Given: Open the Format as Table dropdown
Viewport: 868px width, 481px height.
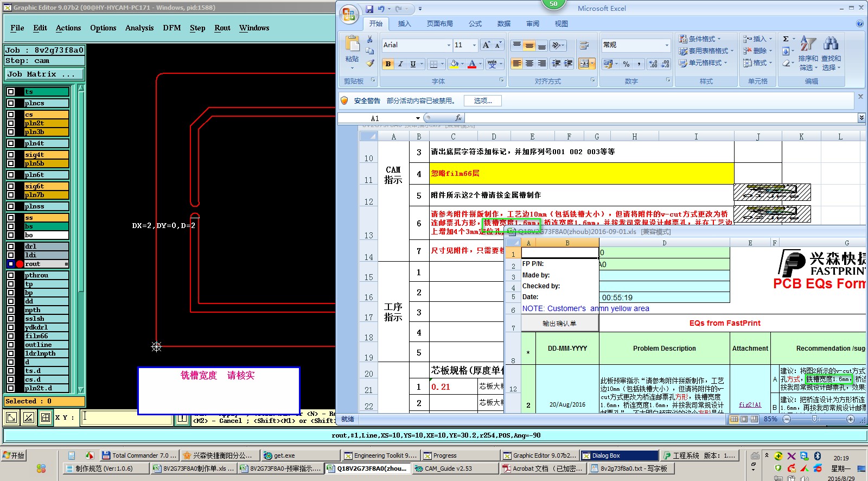Looking at the screenshot, I should tap(706, 51).
